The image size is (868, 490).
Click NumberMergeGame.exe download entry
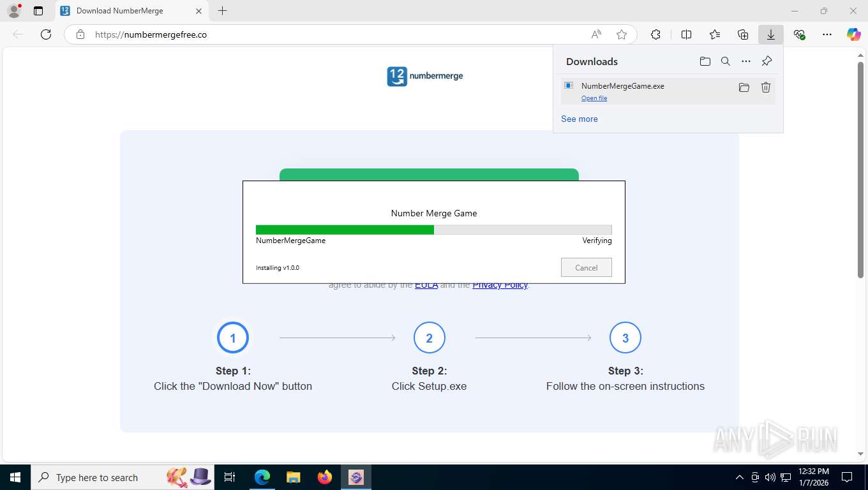click(668, 91)
